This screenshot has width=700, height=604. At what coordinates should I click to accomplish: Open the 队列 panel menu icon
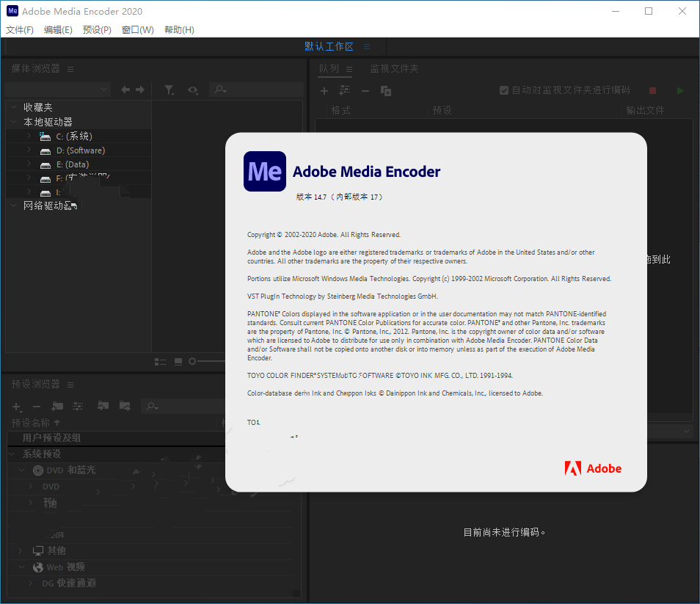[x=349, y=69]
